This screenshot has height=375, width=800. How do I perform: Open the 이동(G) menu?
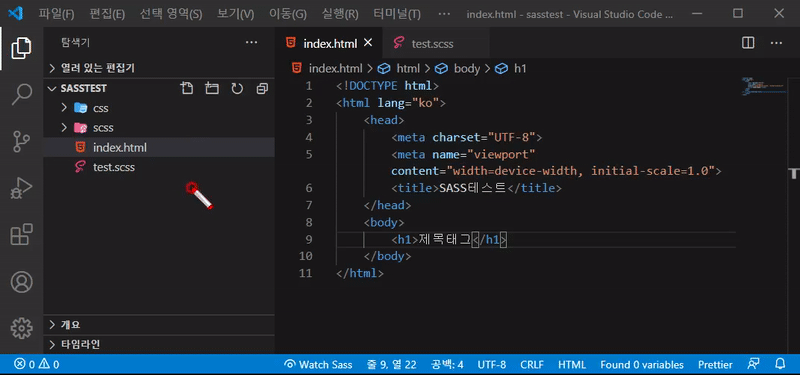click(288, 14)
